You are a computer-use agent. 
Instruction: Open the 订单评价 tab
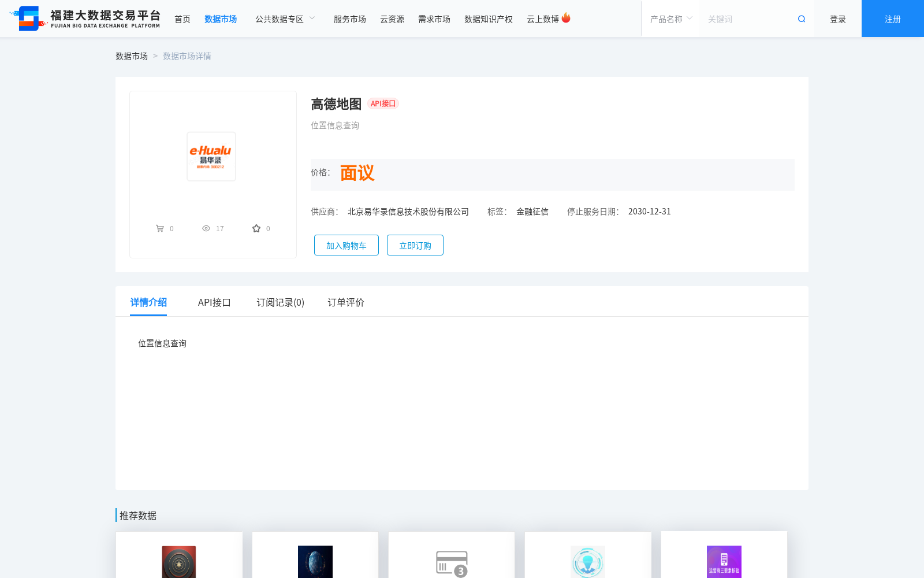coord(345,302)
